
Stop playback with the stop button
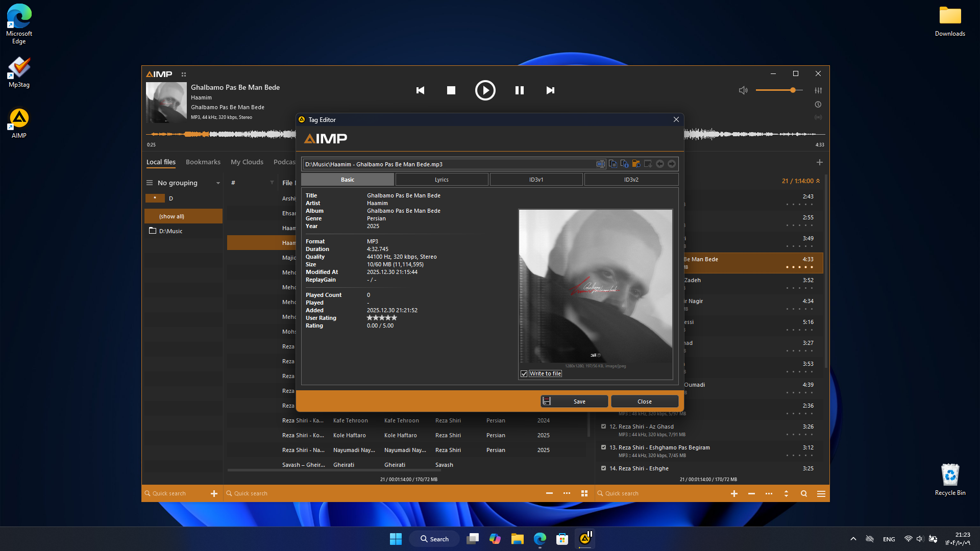(451, 90)
